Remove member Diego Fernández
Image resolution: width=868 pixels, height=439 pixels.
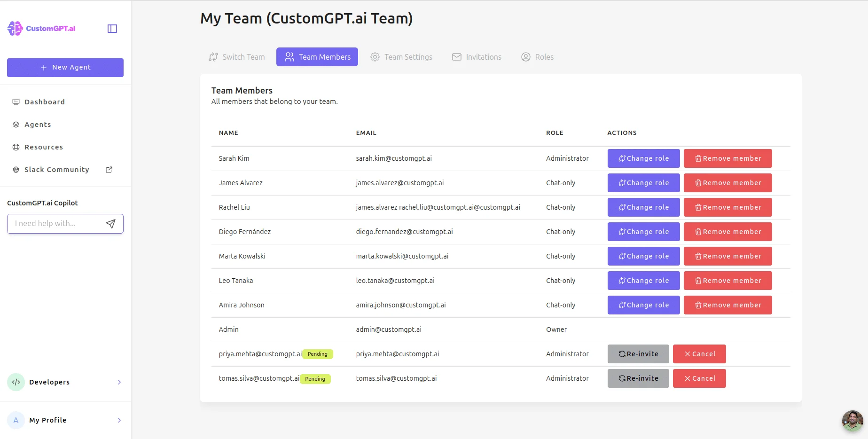click(728, 232)
